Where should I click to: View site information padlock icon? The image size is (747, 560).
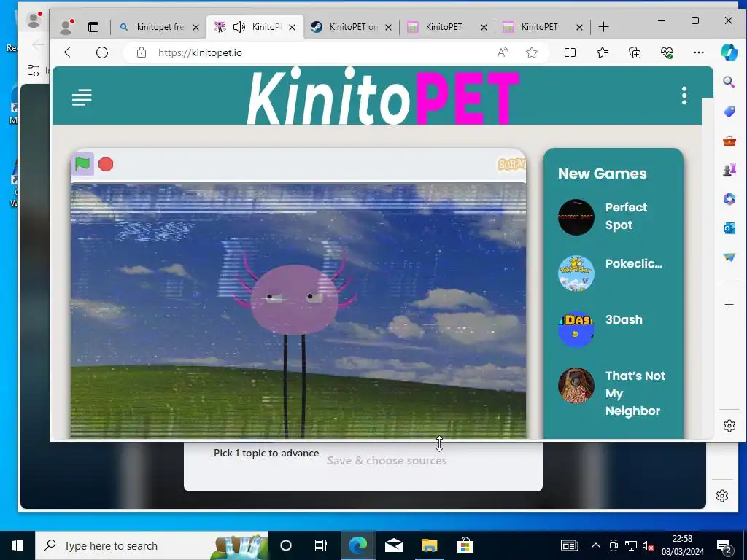[142, 52]
